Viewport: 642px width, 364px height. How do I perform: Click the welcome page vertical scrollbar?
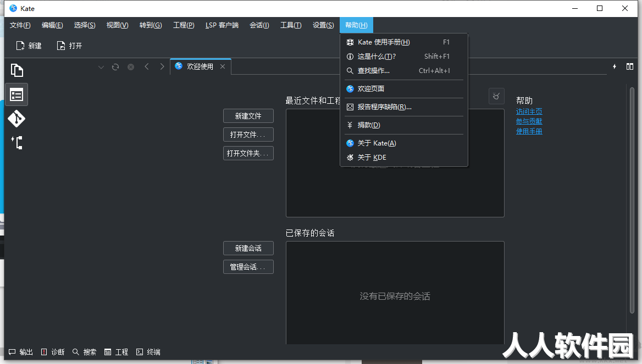(632, 200)
